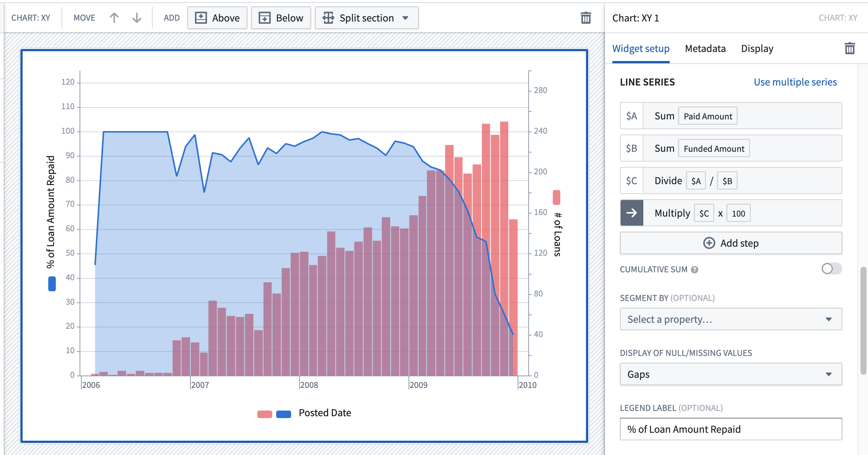The width and height of the screenshot is (868, 455).
Task: Click the $C label of the Divide step
Action: point(632,180)
